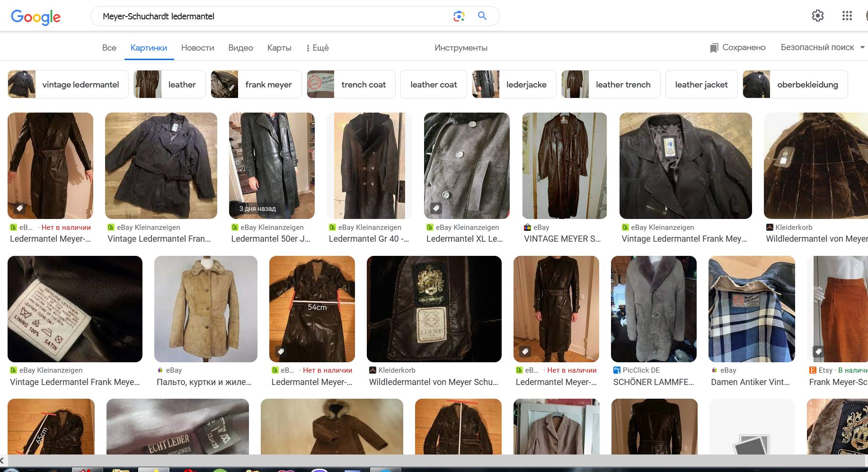Click the PicClick DE favicon
Screen dimensions: 868x472
[x=617, y=370]
